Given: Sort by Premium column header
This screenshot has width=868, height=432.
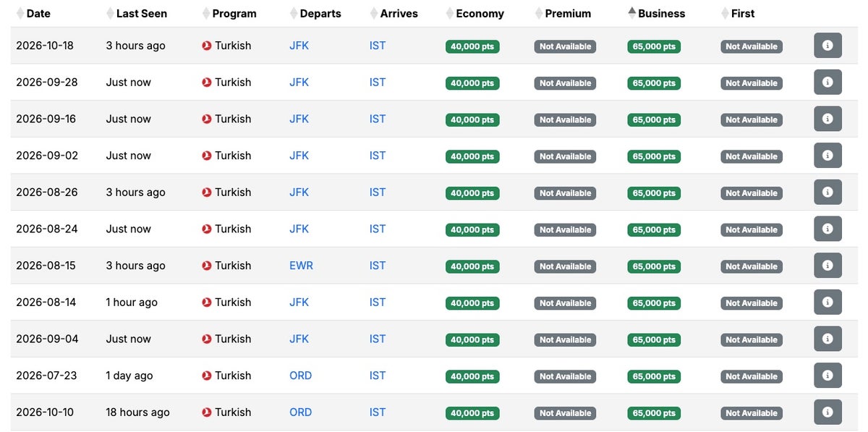Looking at the screenshot, I should point(568,13).
